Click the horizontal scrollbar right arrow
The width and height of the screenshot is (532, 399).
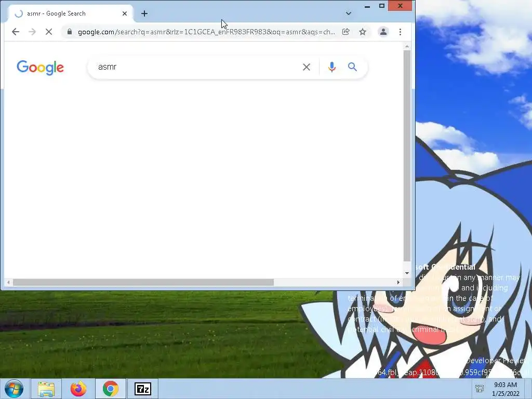(x=398, y=282)
